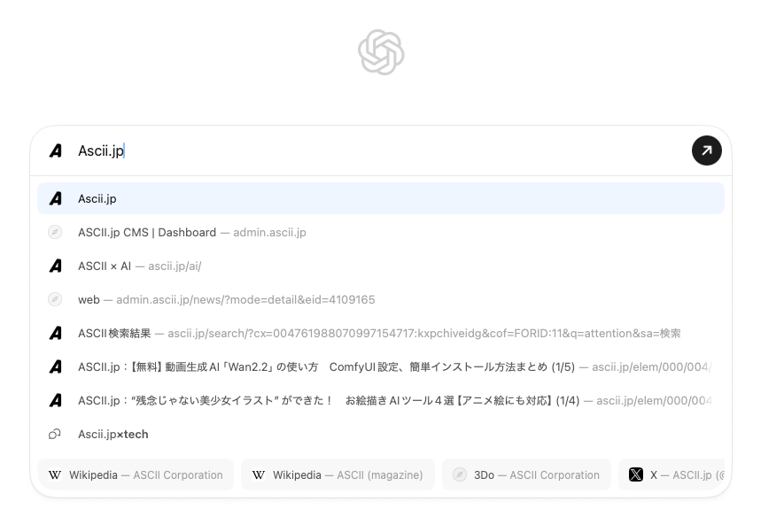The width and height of the screenshot is (784, 532).
Task: Click ASCII icon beside ASCII × AI
Action: click(56, 266)
